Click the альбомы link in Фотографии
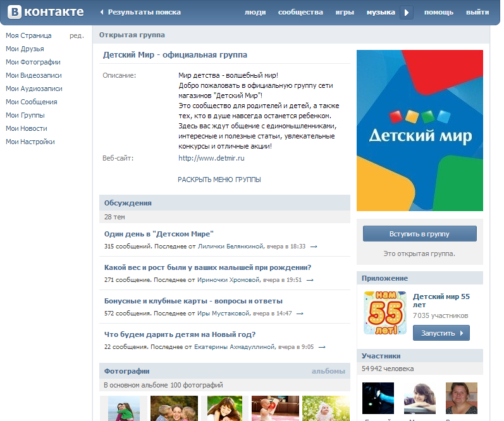Image resolution: width=504 pixels, height=421 pixels. pyautogui.click(x=328, y=371)
